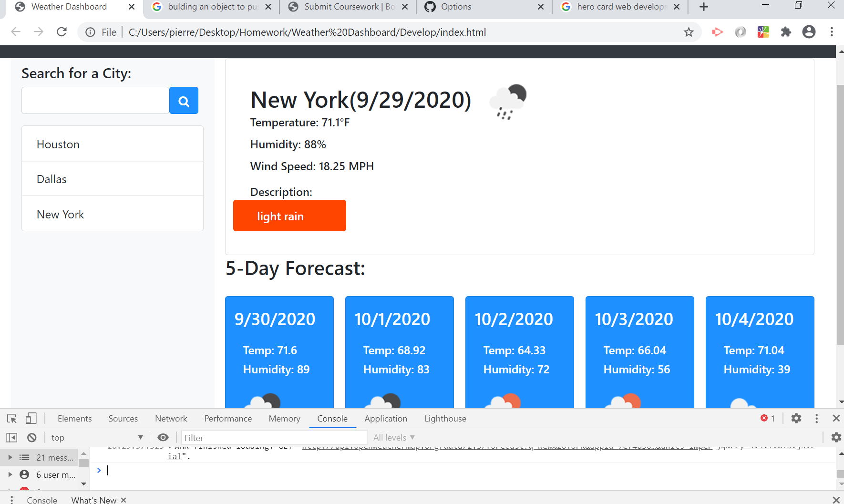Open DevTools settings gear
This screenshot has height=504, width=844.
coord(796,418)
